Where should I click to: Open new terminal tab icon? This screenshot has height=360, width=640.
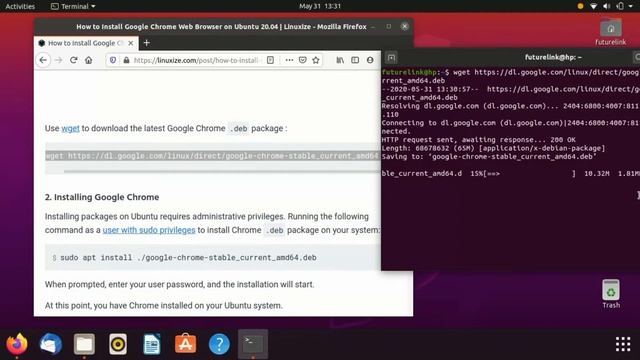click(391, 58)
